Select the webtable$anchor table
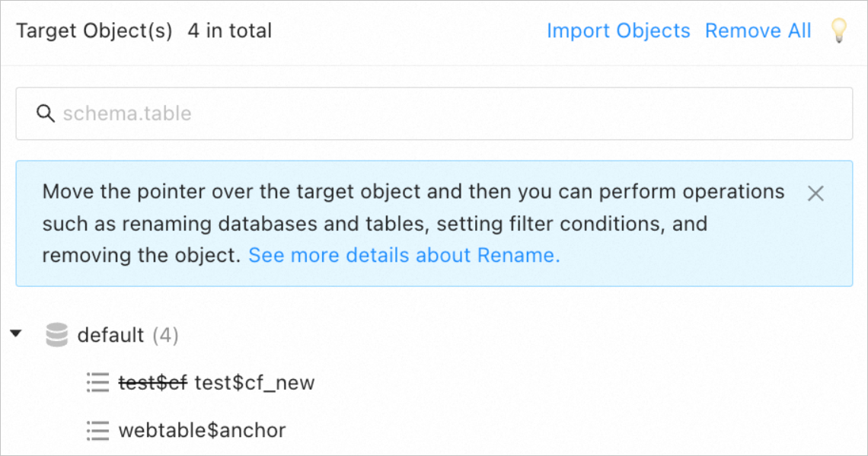The image size is (868, 456). (x=202, y=430)
